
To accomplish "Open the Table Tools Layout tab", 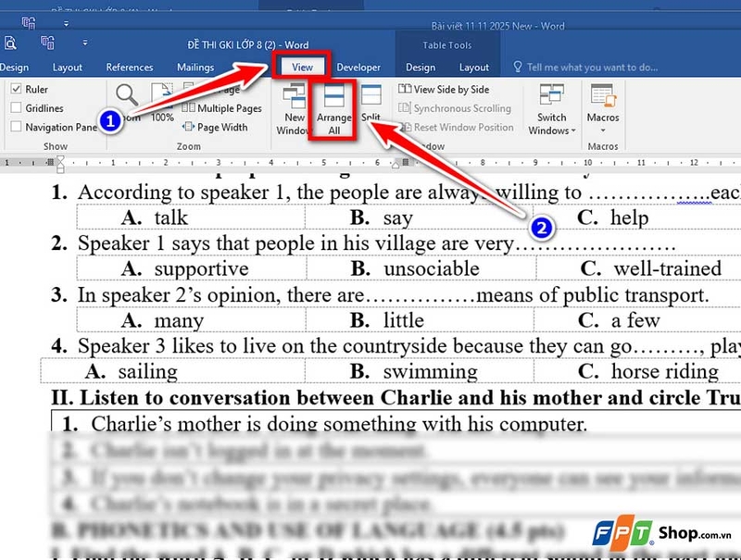I will (473, 67).
